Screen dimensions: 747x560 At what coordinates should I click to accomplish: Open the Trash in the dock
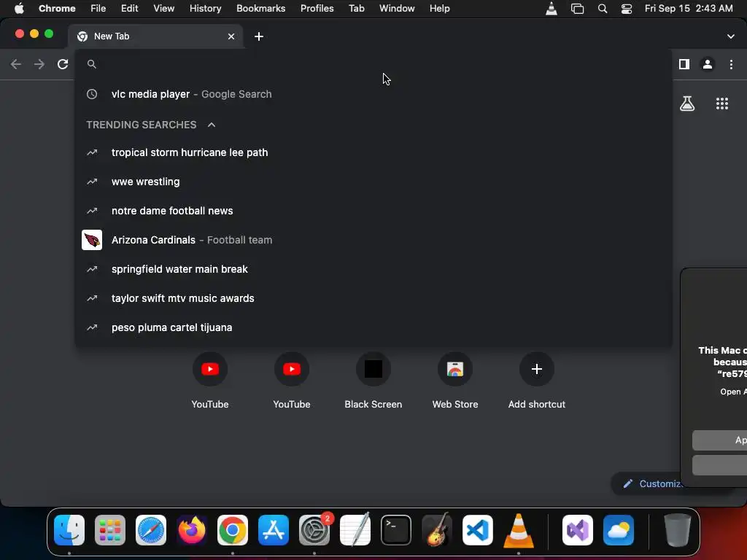point(678,530)
